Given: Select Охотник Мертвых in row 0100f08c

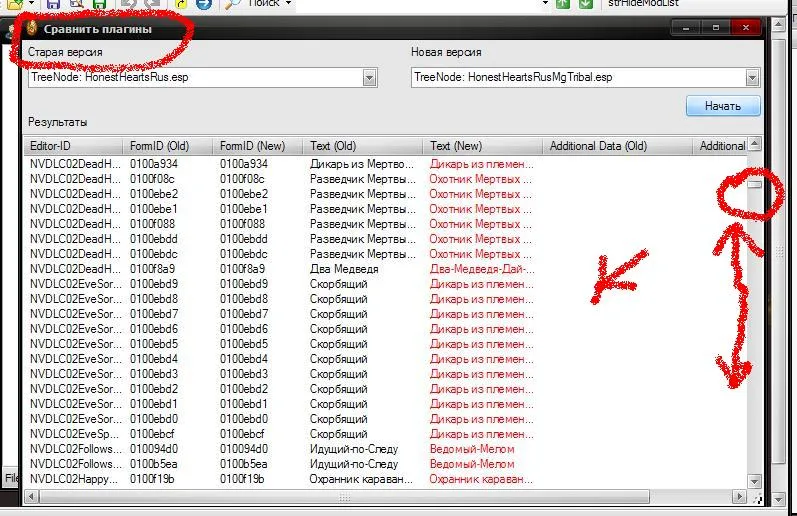Looking at the screenshot, I should tap(481, 179).
